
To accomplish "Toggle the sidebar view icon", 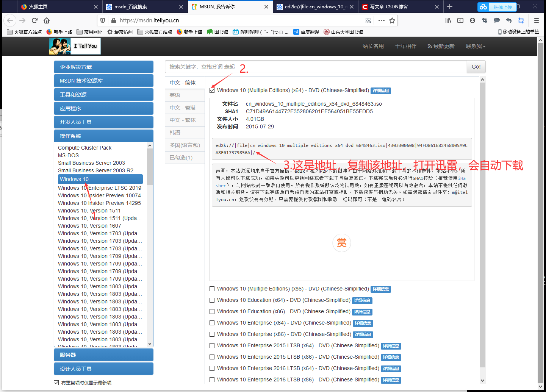I will pyautogui.click(x=460, y=20).
